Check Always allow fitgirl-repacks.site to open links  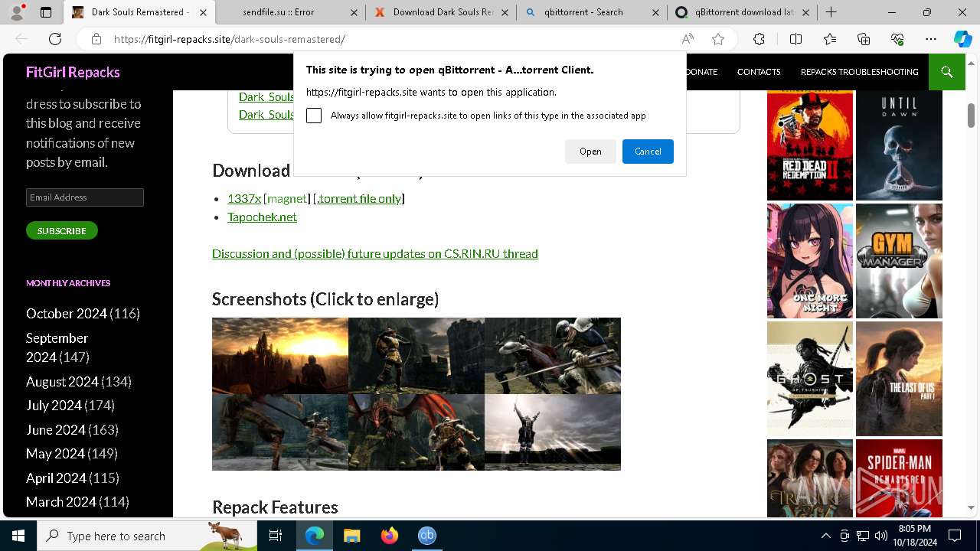(314, 116)
